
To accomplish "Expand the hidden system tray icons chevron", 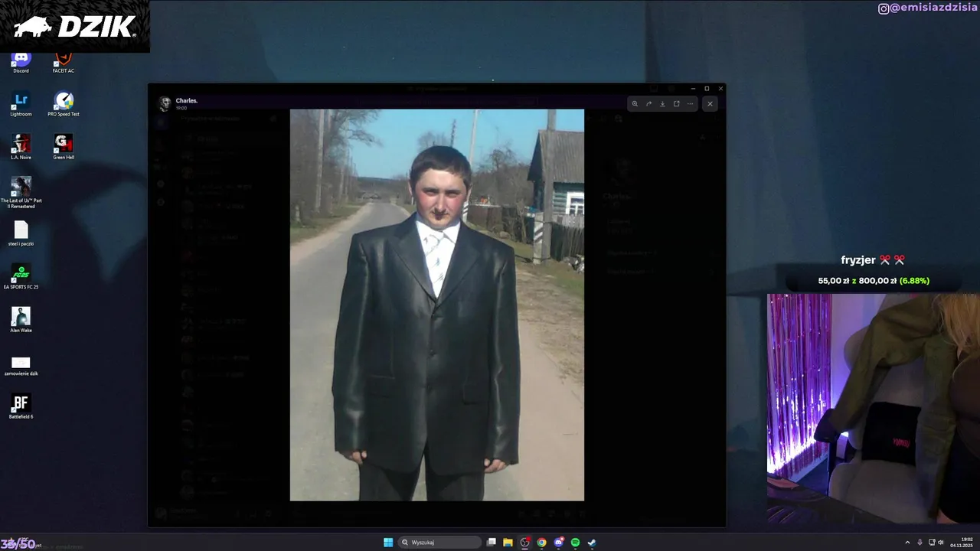I will (907, 543).
